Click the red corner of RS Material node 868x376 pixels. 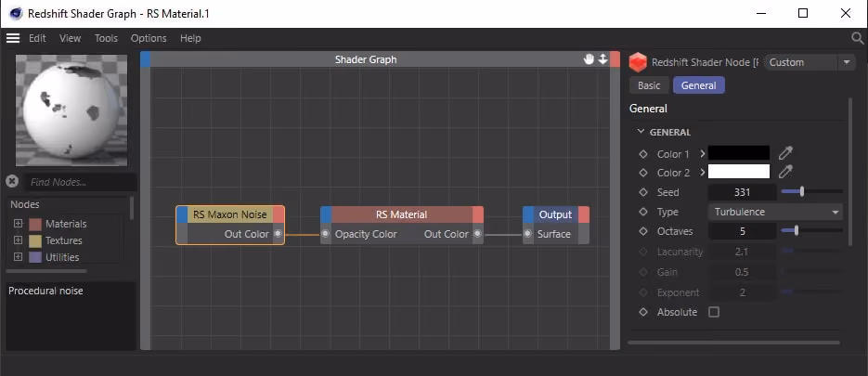[478, 214]
